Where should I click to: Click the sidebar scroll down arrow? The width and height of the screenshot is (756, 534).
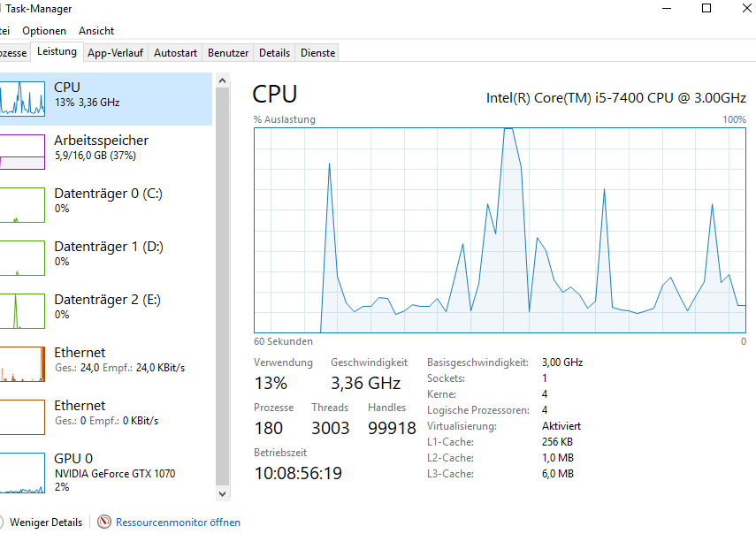tap(222, 493)
